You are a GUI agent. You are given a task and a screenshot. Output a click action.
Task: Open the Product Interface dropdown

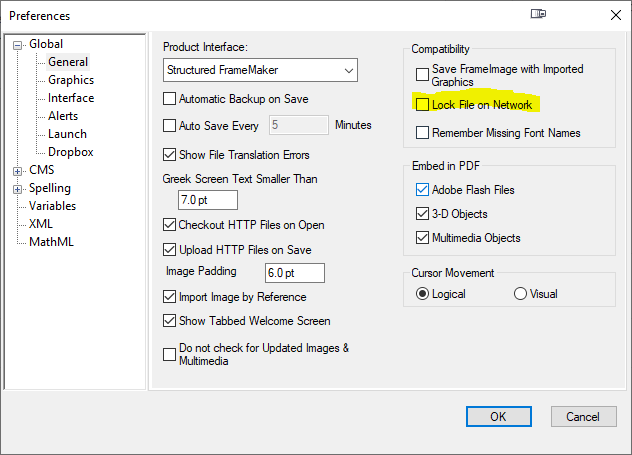click(x=260, y=70)
